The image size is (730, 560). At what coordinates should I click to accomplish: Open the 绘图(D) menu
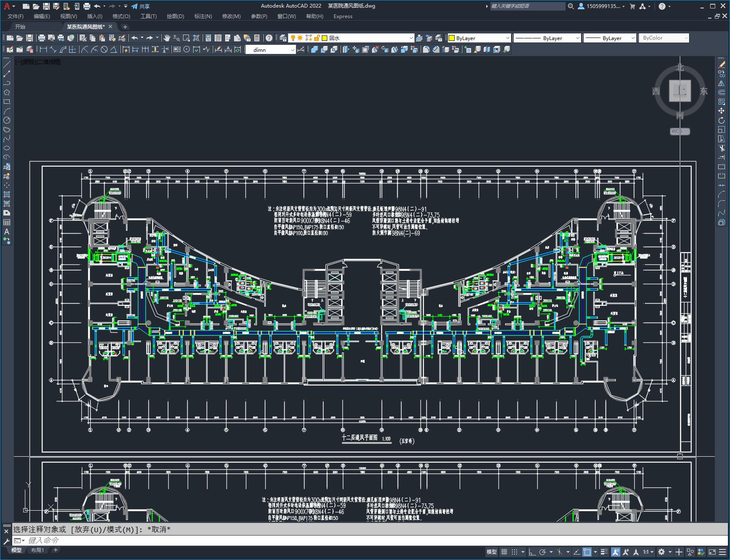coord(175,16)
